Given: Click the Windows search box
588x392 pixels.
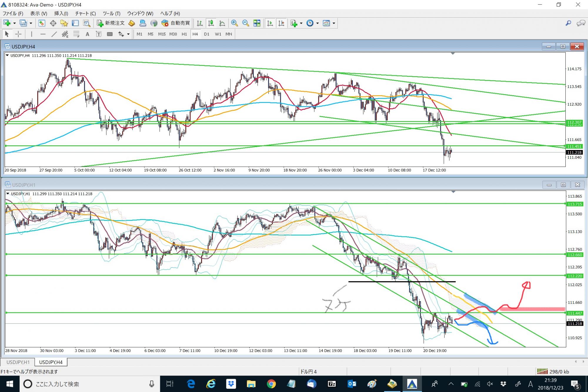Looking at the screenshot, I should tap(90, 384).
